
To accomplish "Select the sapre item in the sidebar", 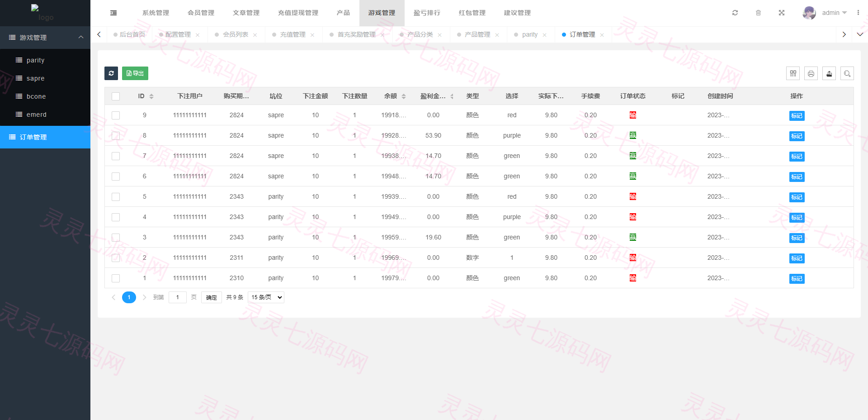I will click(x=45, y=78).
